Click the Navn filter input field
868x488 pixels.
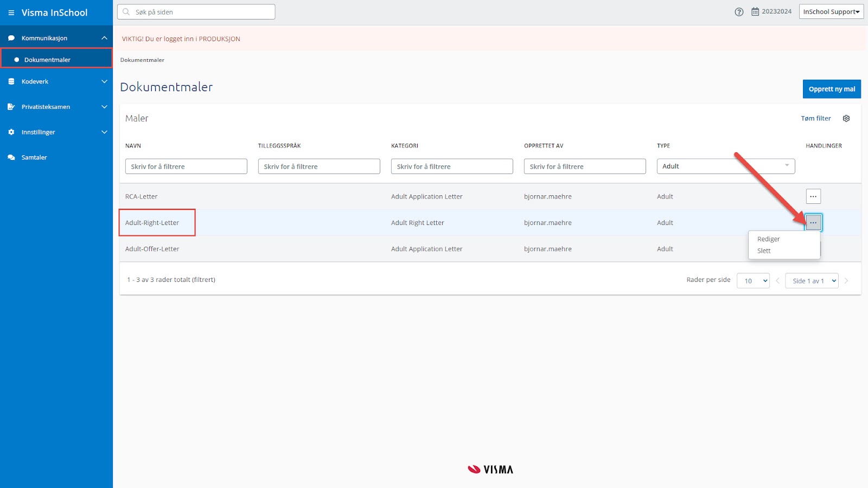click(186, 166)
